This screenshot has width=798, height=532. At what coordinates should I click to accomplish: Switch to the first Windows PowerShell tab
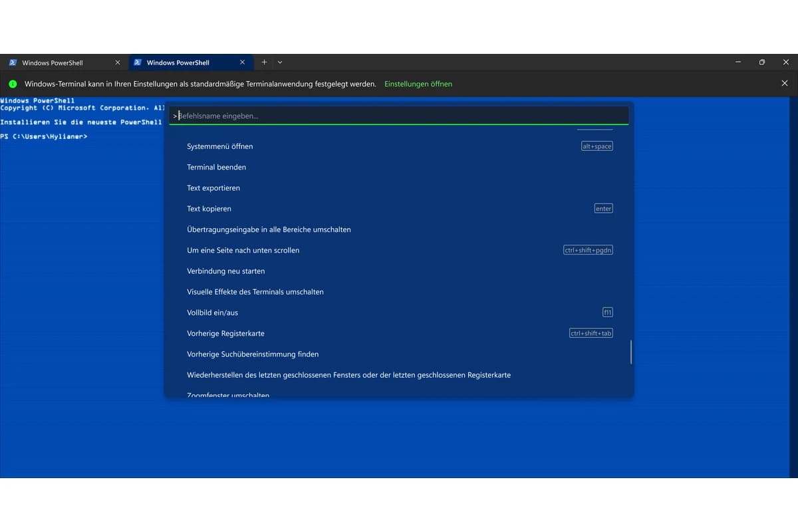pos(64,63)
